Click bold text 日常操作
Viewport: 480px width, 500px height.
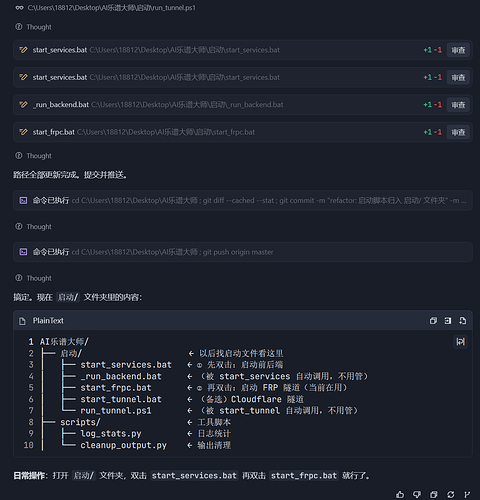click(29, 476)
